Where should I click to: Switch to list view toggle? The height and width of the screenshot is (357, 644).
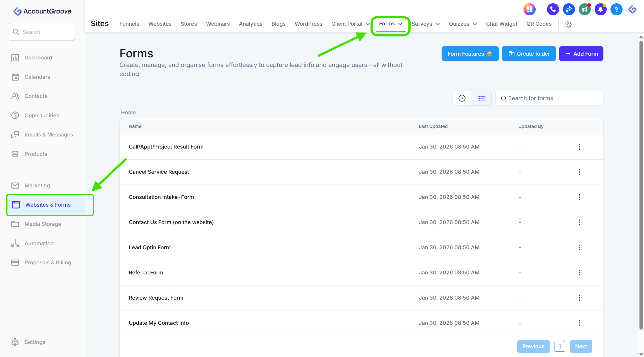[481, 98]
